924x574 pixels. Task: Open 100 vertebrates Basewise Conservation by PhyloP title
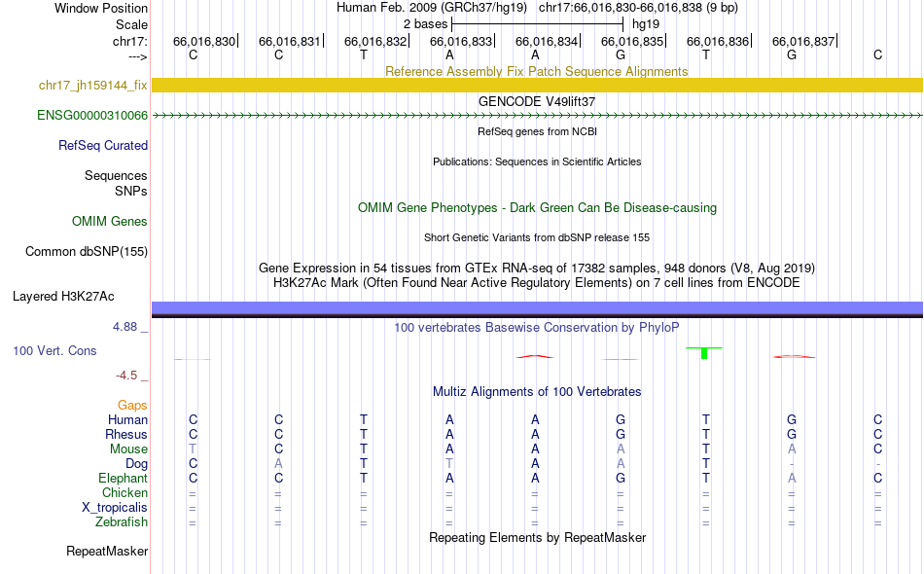[536, 327]
